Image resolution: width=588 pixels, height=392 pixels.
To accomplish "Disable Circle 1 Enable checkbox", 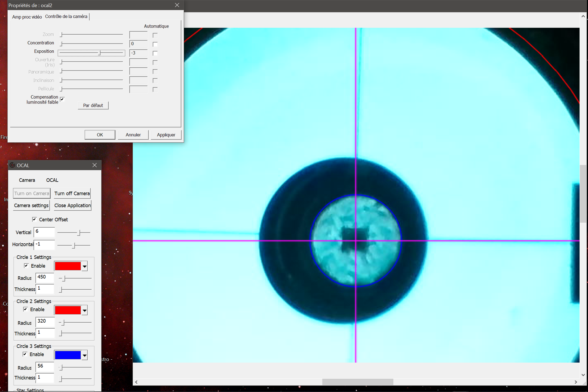I will [26, 266].
